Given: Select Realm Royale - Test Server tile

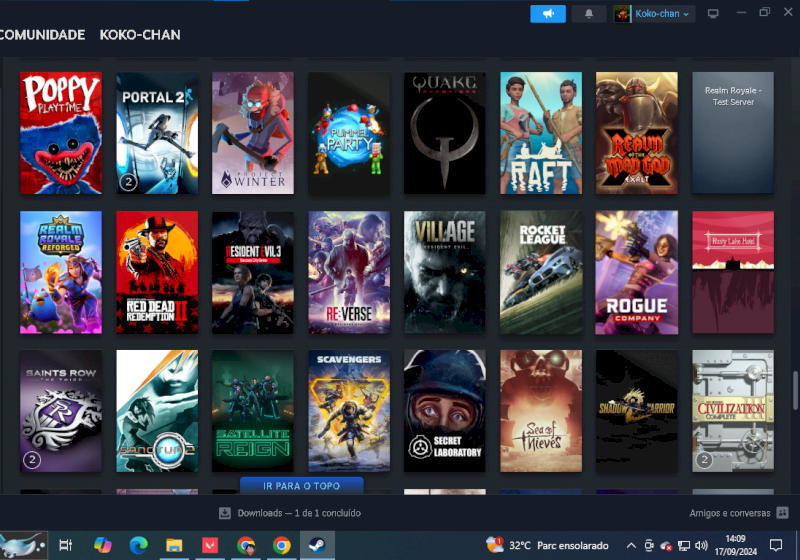Looking at the screenshot, I should (733, 133).
